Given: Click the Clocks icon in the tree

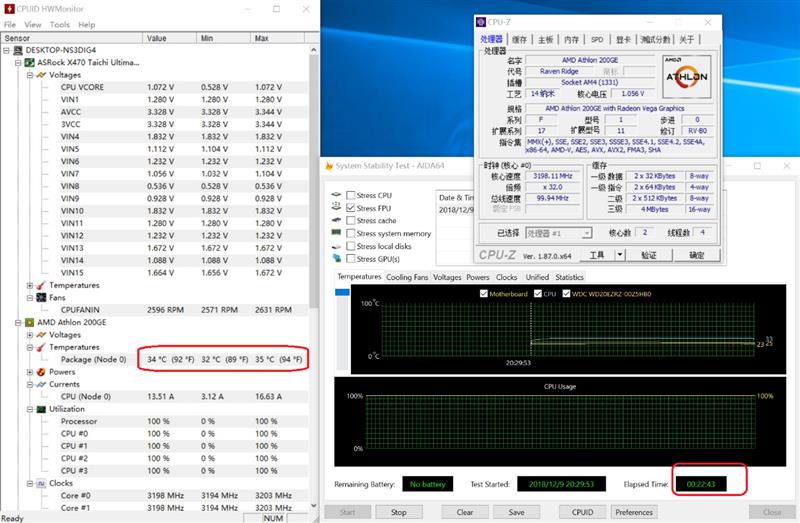Looking at the screenshot, I should coord(41,483).
